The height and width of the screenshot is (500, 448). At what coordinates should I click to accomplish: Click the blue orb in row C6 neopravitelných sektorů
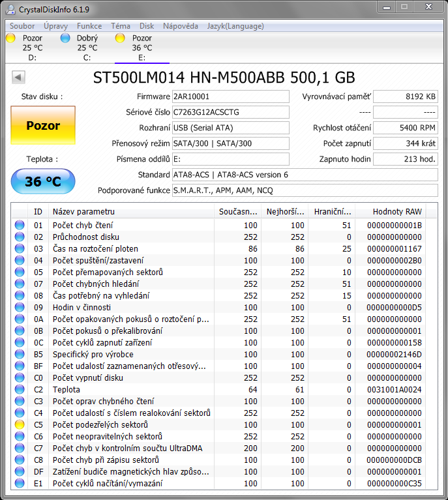pyautogui.click(x=20, y=436)
